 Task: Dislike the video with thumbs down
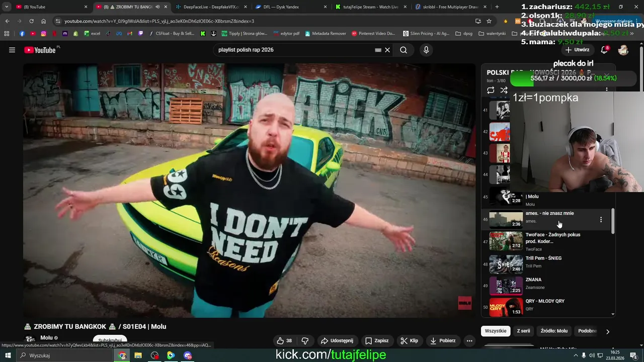point(305,340)
